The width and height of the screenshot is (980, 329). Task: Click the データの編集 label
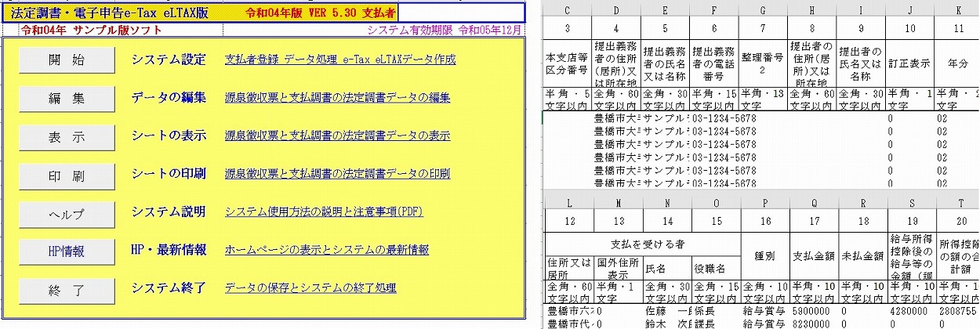[x=169, y=98]
